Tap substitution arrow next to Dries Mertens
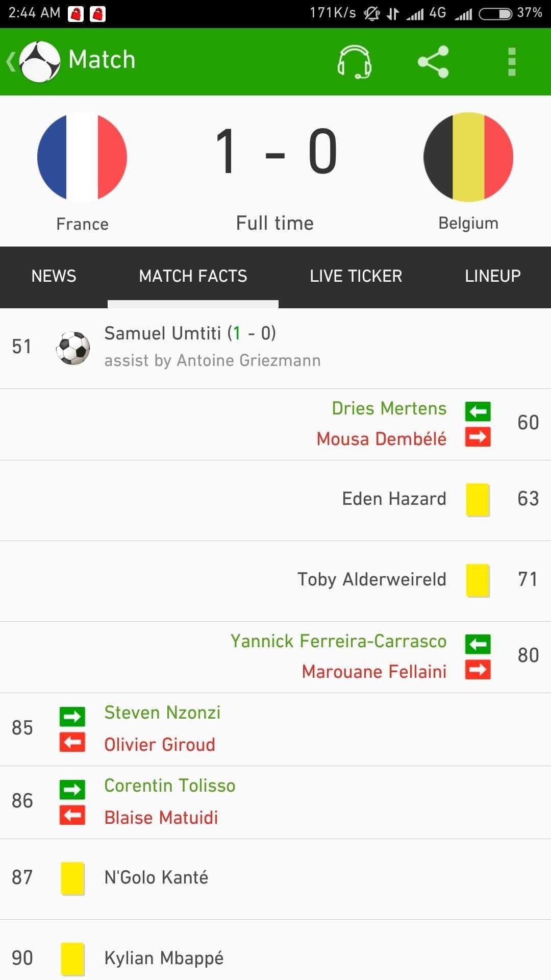This screenshot has width=551, height=980. pos(478,411)
